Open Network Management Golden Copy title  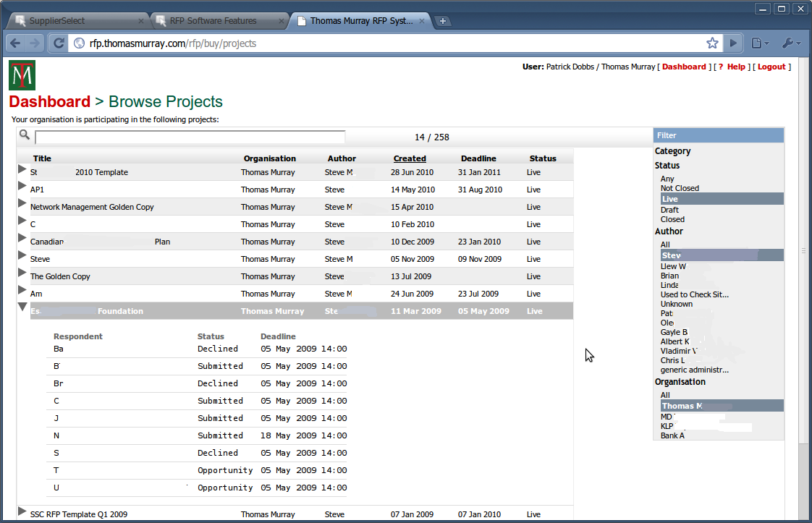coord(92,207)
